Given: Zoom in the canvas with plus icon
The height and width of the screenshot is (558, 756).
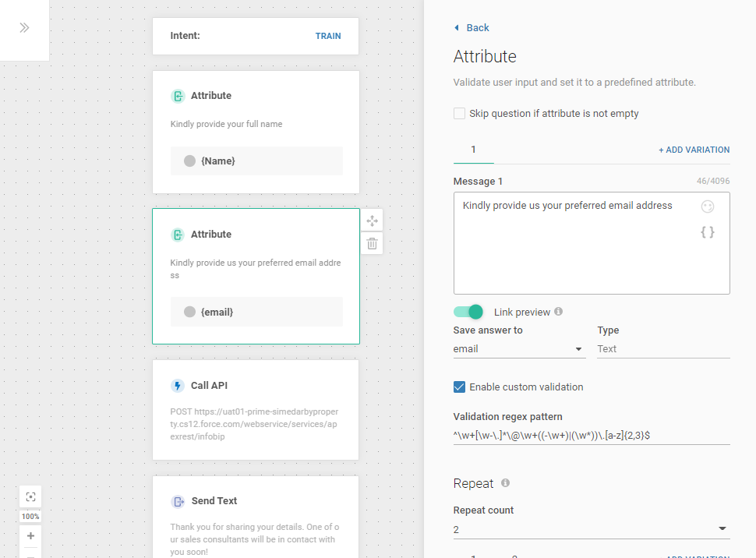Looking at the screenshot, I should (30, 536).
